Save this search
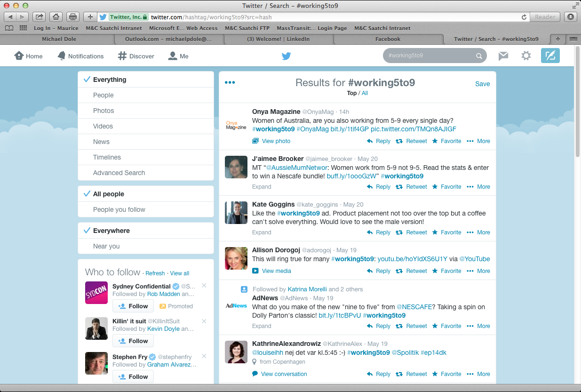581x392 pixels. click(483, 84)
